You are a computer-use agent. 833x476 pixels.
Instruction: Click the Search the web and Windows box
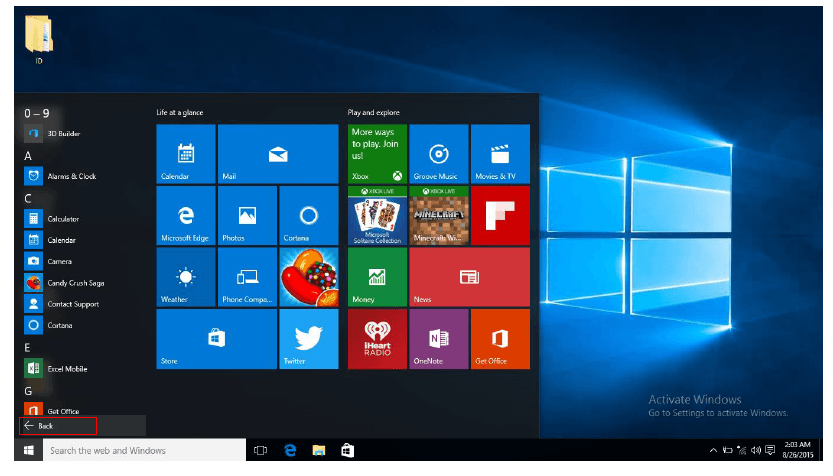click(144, 450)
